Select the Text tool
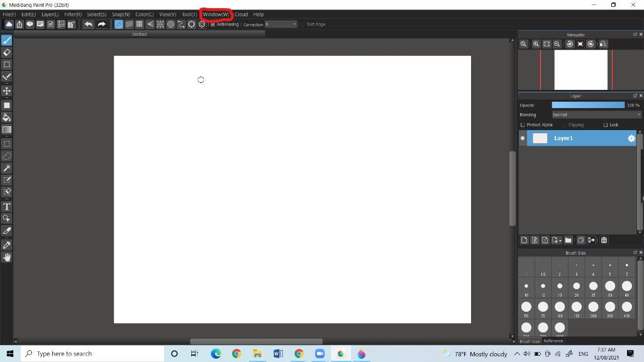Viewport: 644px width, 362px height. tap(7, 206)
